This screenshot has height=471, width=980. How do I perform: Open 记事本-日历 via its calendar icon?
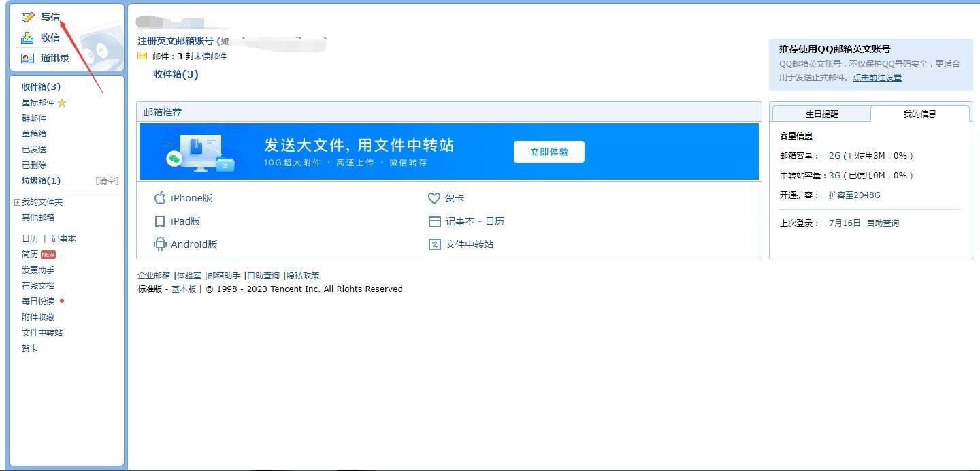click(434, 221)
